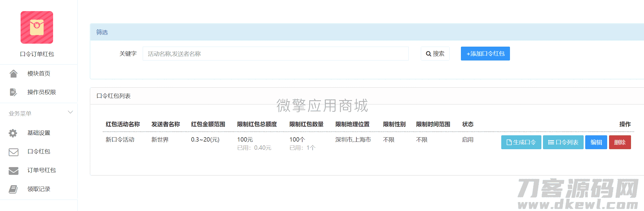Click the gear icon for 基础设置
The height and width of the screenshot is (211, 644).
tap(13, 133)
